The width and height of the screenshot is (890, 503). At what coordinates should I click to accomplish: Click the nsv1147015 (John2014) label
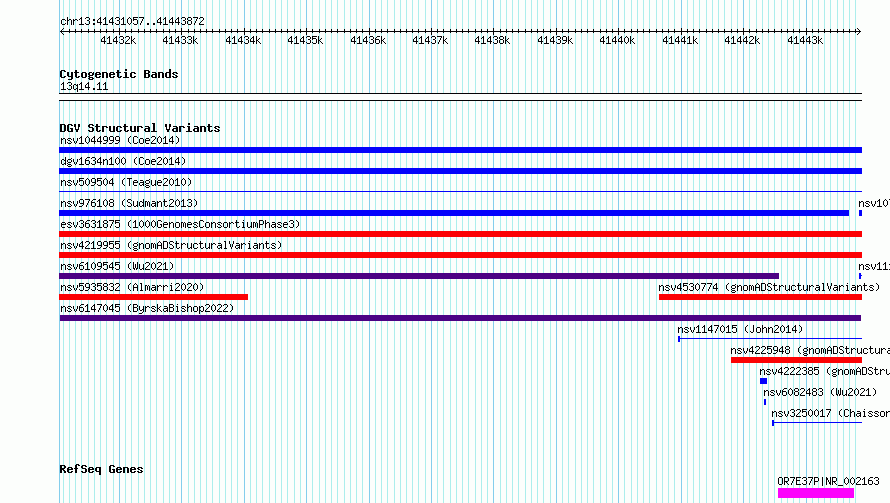click(x=740, y=329)
